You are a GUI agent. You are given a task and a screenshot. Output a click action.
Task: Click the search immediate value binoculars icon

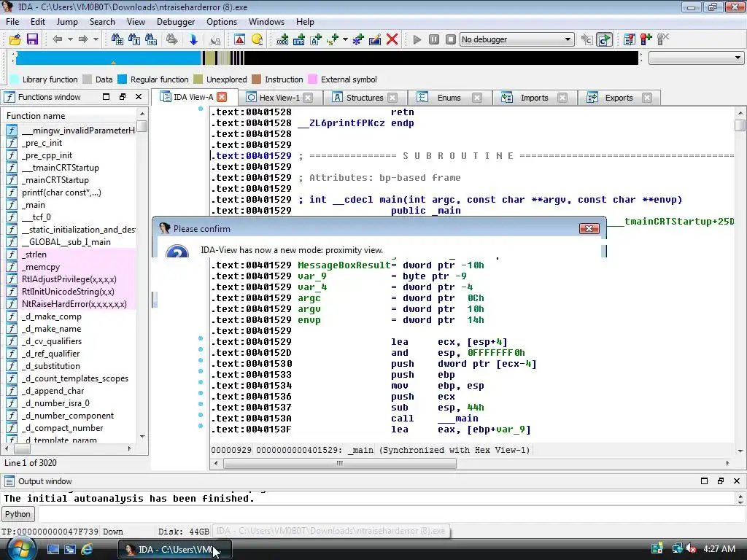point(117,39)
